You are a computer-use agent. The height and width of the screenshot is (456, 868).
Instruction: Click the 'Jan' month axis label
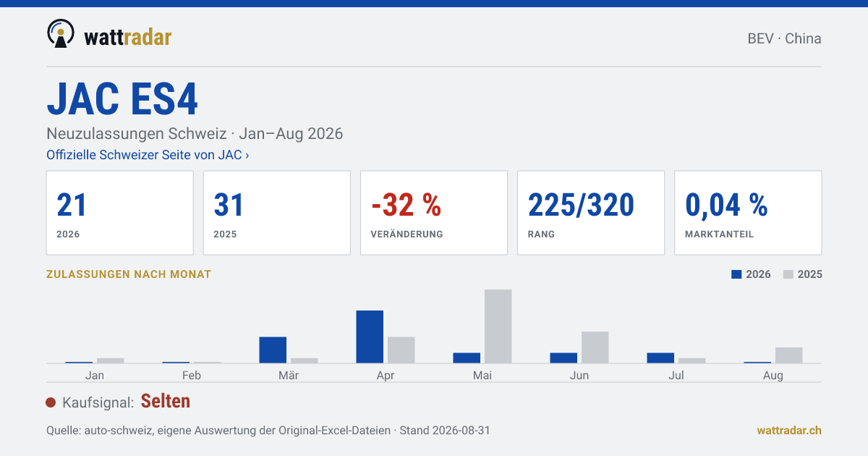pyautogui.click(x=95, y=376)
